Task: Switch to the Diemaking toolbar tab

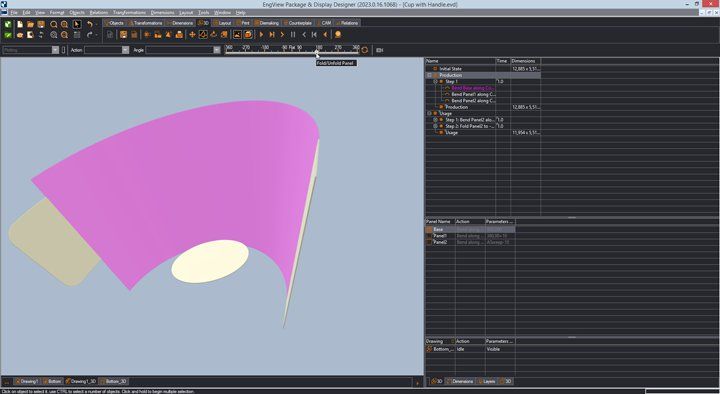Action: click(267, 23)
